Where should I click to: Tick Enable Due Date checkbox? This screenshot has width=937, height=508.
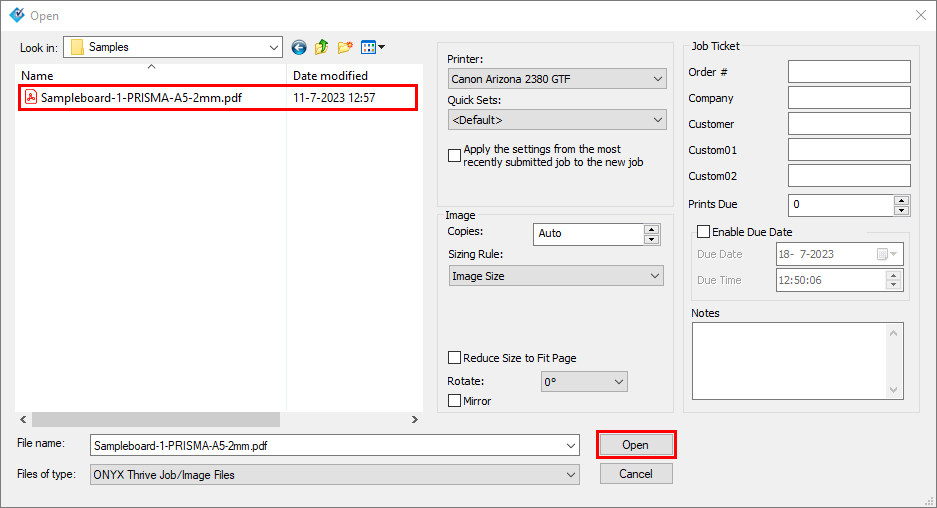click(x=703, y=232)
